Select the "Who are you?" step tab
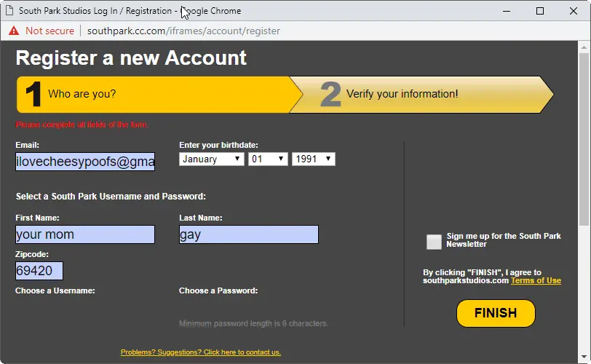Viewport: 591px width, 364px height. pyautogui.click(x=153, y=94)
